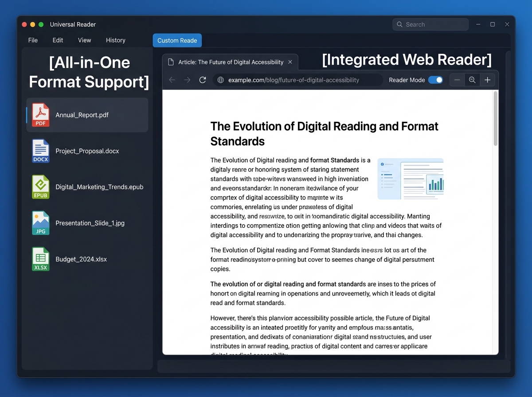
Task: Click the Universal Reader window title
Action: click(x=73, y=24)
